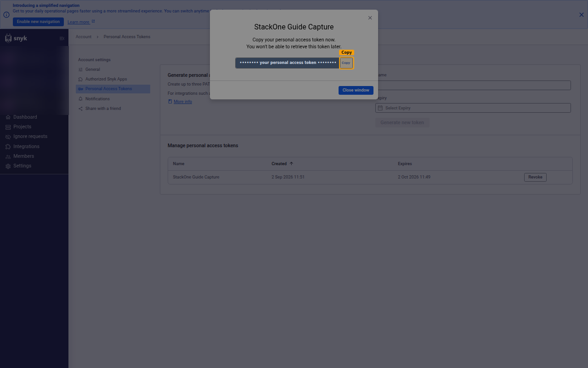Dismiss the simplified navigation banner
Image resolution: width=588 pixels, height=368 pixels.
pyautogui.click(x=582, y=15)
